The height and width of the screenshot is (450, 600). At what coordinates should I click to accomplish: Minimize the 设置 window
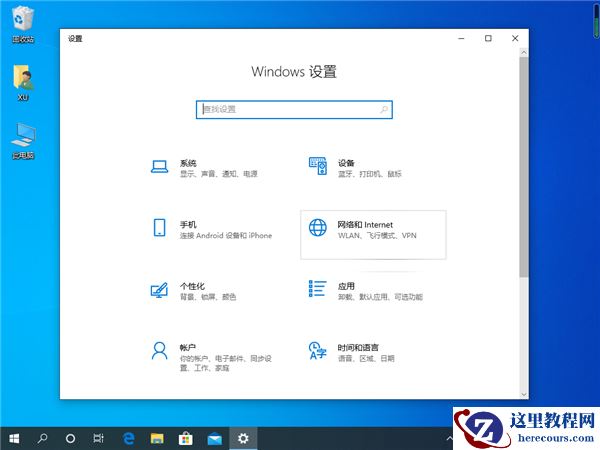(461, 38)
